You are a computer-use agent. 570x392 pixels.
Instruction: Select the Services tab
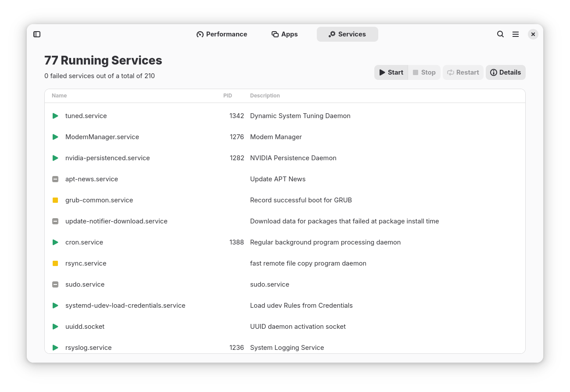tap(347, 34)
